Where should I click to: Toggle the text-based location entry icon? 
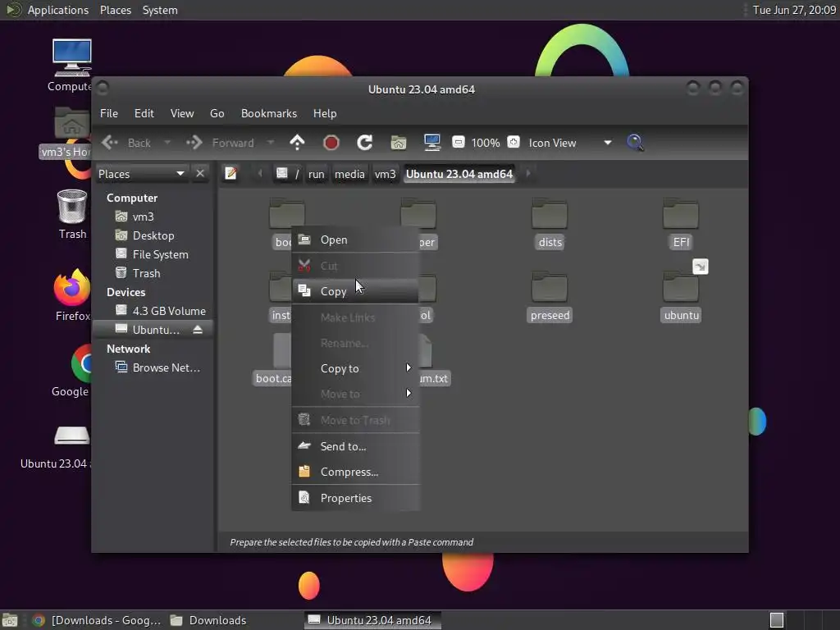click(x=231, y=174)
